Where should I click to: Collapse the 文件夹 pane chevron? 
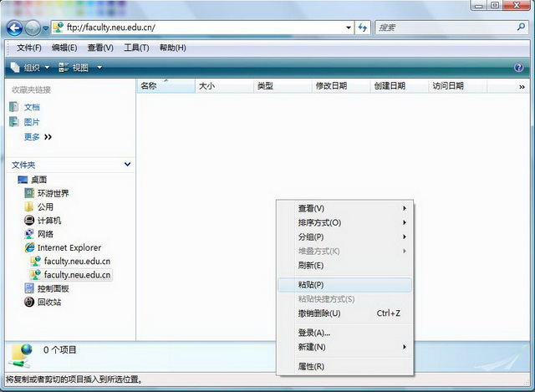(128, 165)
